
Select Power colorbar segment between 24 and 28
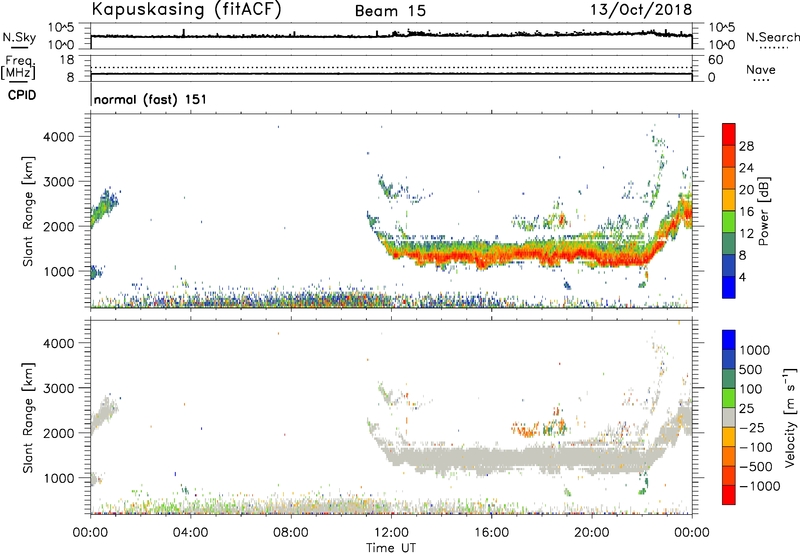(729, 156)
